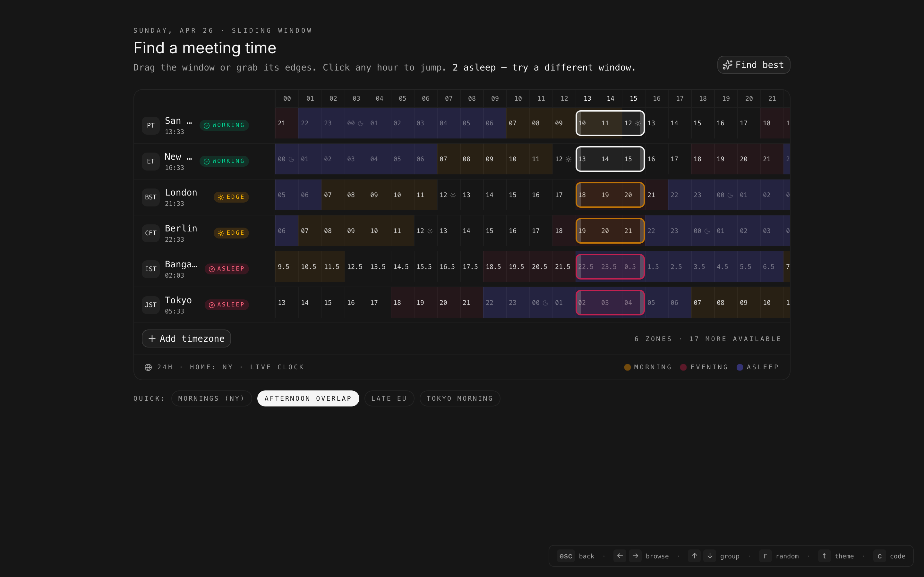Click the down arrow group key icon
This screenshot has height=577, width=924.
click(710, 556)
